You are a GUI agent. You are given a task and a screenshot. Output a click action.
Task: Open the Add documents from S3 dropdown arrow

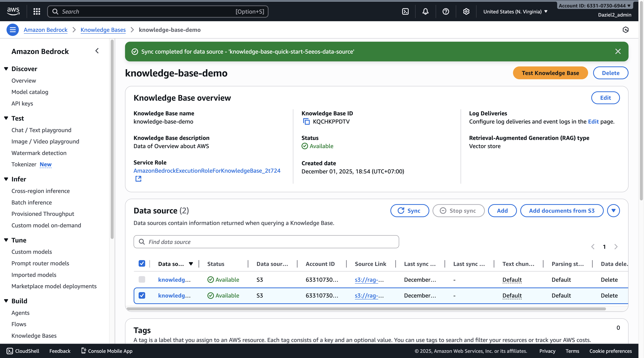(x=613, y=210)
